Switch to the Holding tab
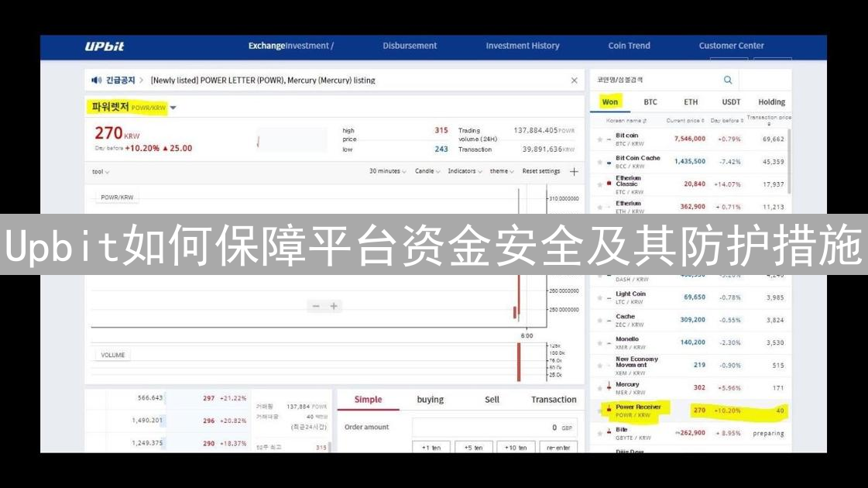 (x=772, y=102)
